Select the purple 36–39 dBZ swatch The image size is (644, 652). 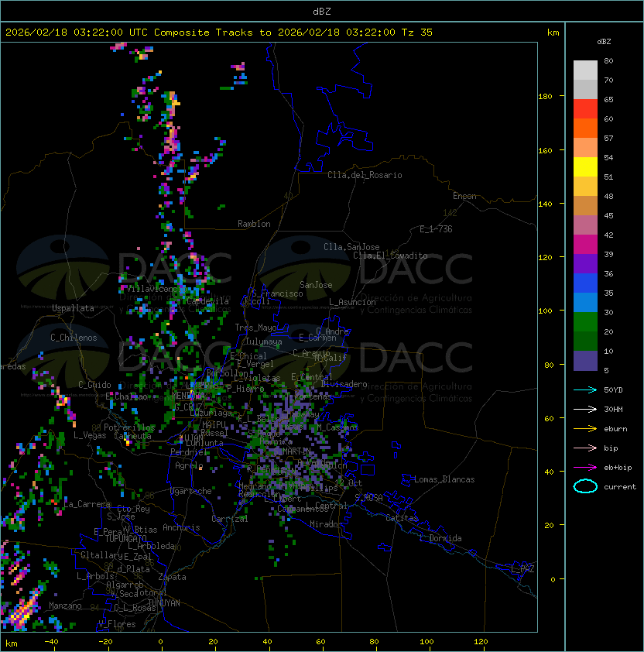point(585,263)
